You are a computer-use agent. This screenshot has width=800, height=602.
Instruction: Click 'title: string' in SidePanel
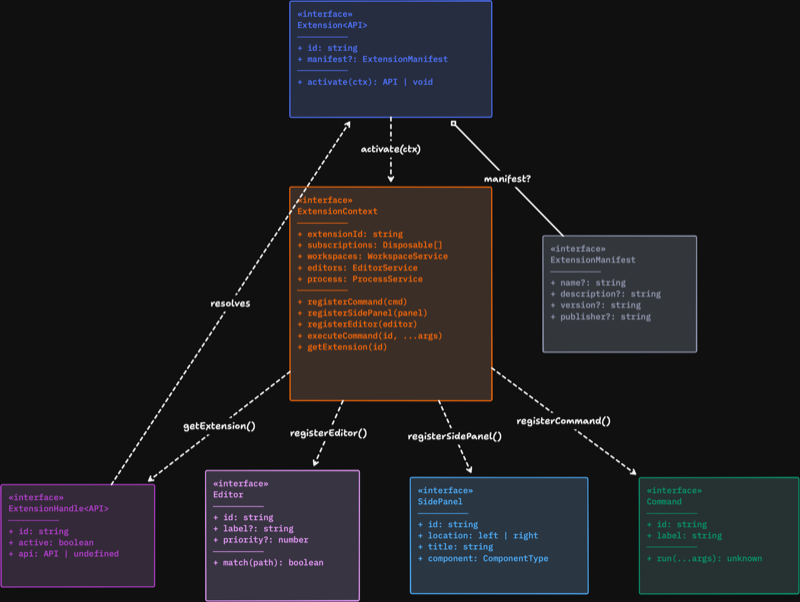coord(460,547)
